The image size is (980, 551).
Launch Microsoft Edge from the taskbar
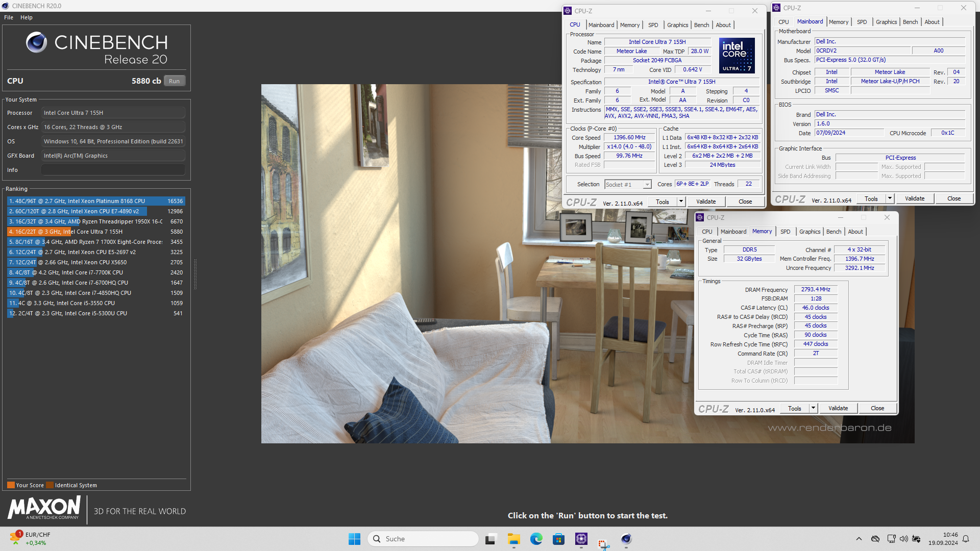(536, 539)
